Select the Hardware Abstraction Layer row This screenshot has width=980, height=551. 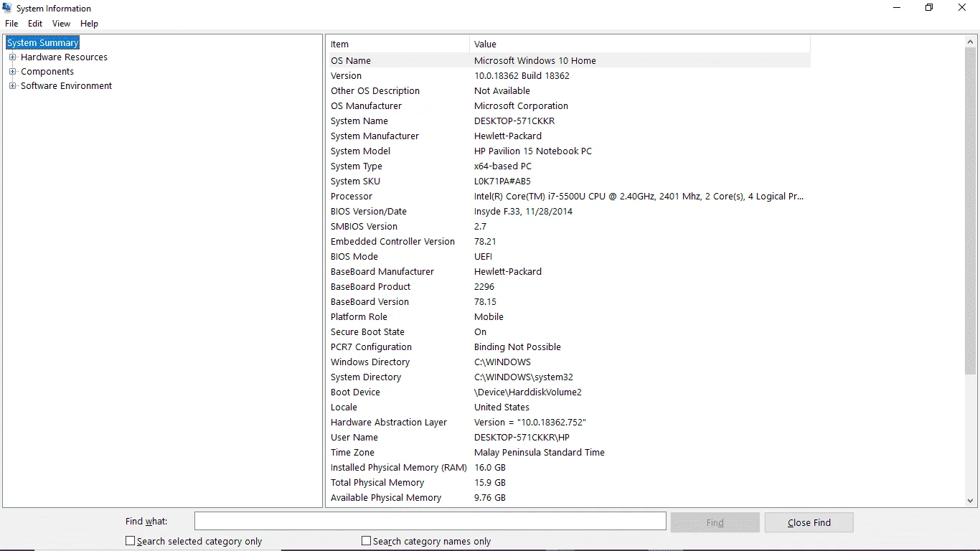[x=570, y=423]
